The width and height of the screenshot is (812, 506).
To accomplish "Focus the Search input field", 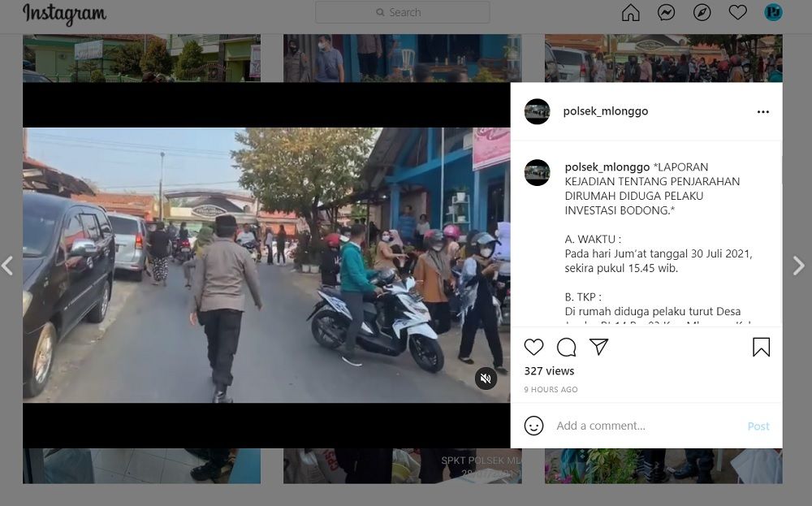I will click(x=403, y=12).
